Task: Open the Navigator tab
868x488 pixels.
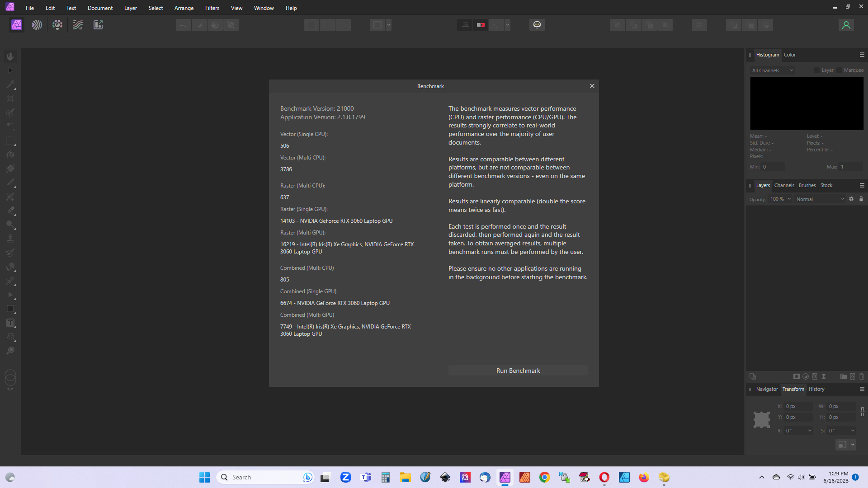Action: click(767, 389)
